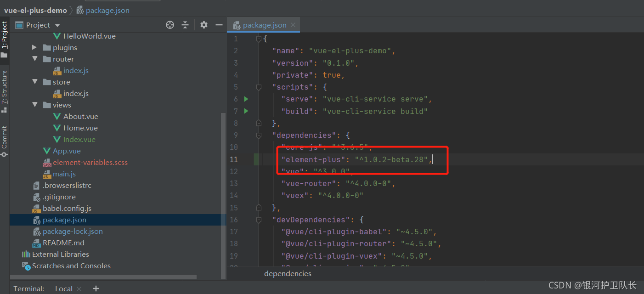Add a new terminal session tab
This screenshot has height=294, width=644.
96,288
